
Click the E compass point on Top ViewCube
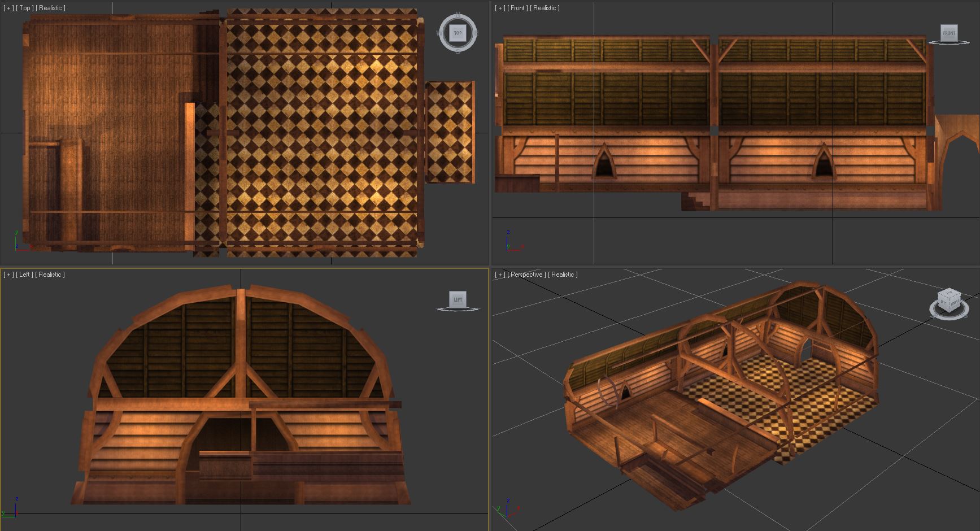pyautogui.click(x=476, y=33)
